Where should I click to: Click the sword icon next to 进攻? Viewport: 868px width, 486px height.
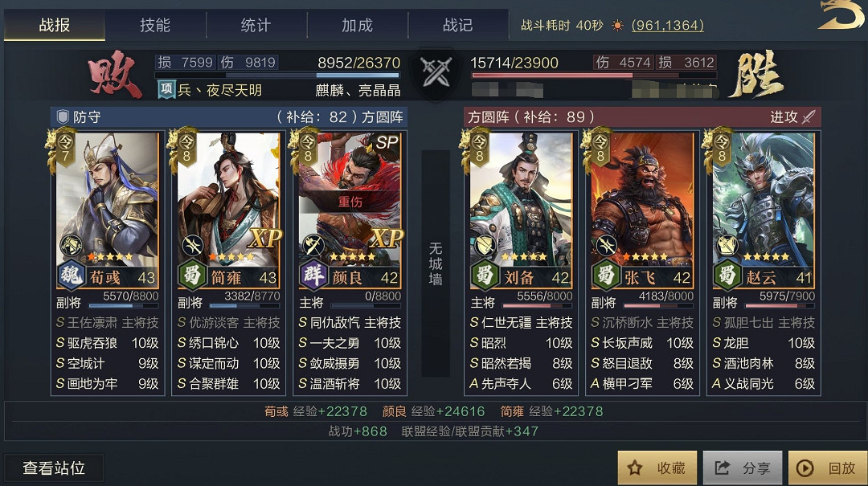coord(809,116)
